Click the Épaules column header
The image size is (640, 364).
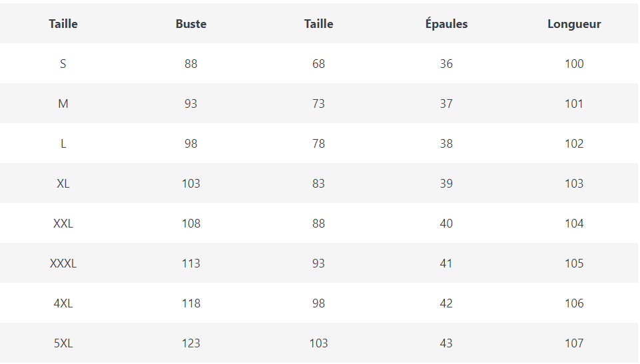(446, 24)
